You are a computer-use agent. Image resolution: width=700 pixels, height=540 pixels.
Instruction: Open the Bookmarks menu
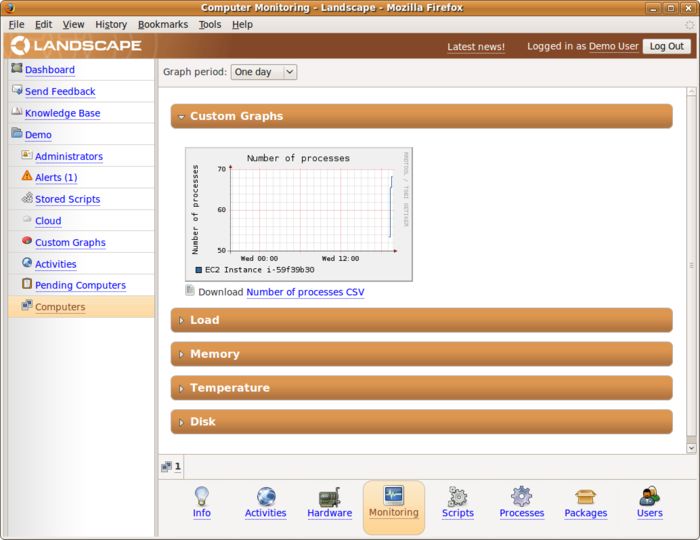(x=163, y=25)
